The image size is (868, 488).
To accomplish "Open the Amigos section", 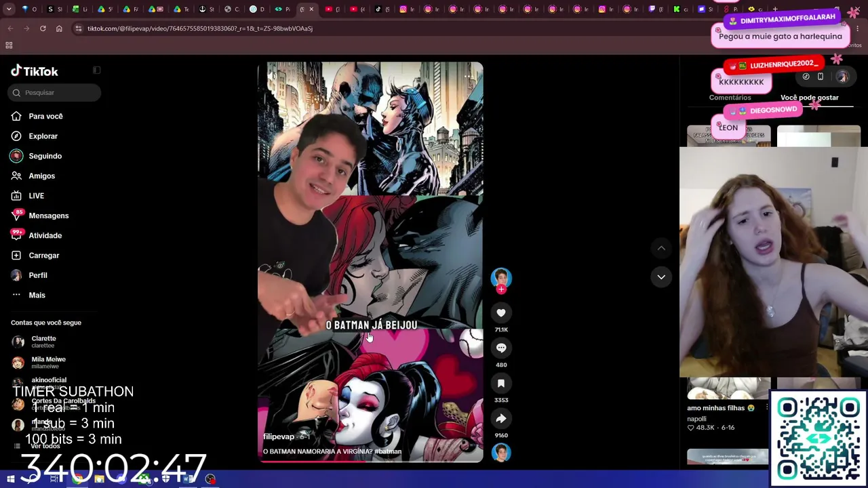I will [41, 176].
